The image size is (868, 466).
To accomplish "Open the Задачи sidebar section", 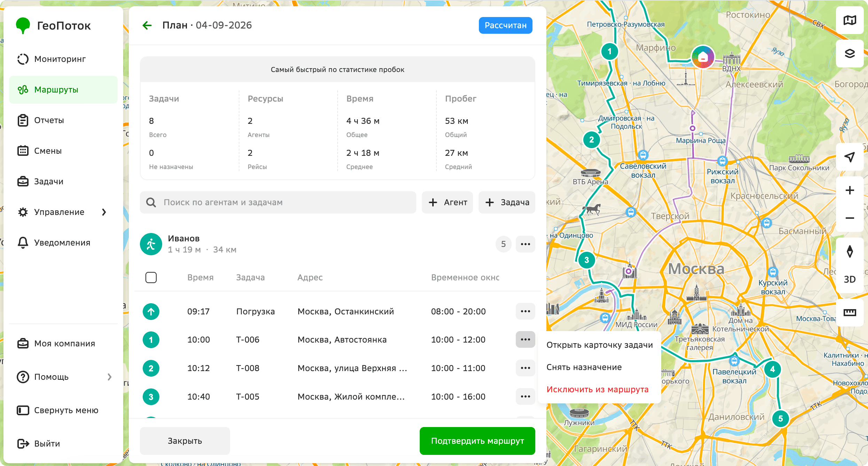I will coord(63,182).
